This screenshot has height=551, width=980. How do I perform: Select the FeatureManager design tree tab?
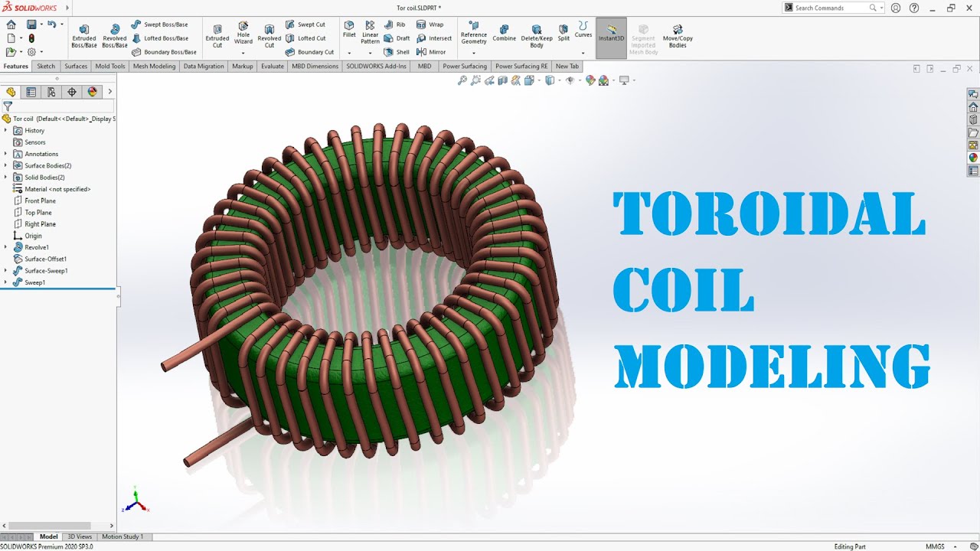coord(11,92)
